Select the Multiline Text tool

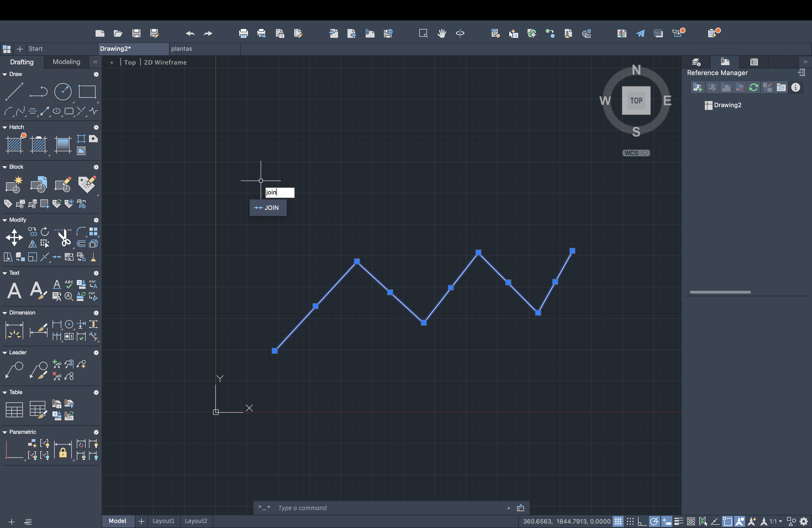point(14,291)
